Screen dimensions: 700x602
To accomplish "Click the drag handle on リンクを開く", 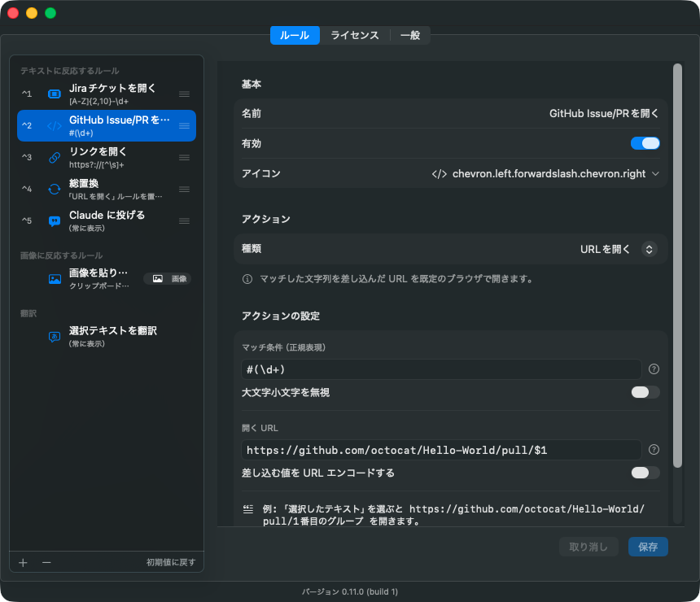I will [185, 158].
